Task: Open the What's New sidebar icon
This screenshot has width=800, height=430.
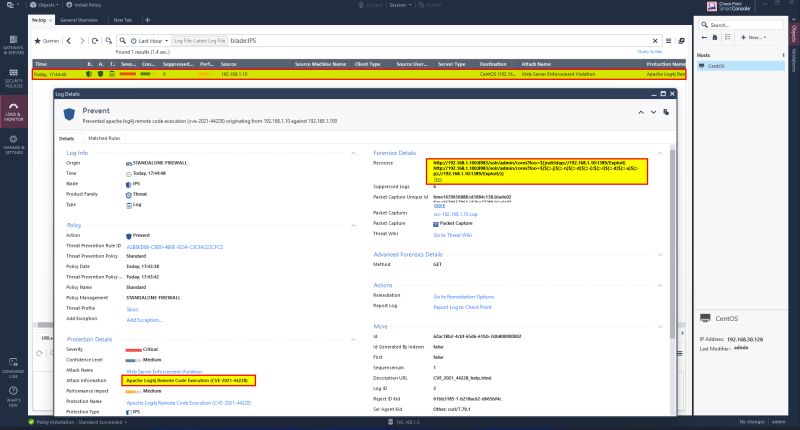Action: coord(13,396)
